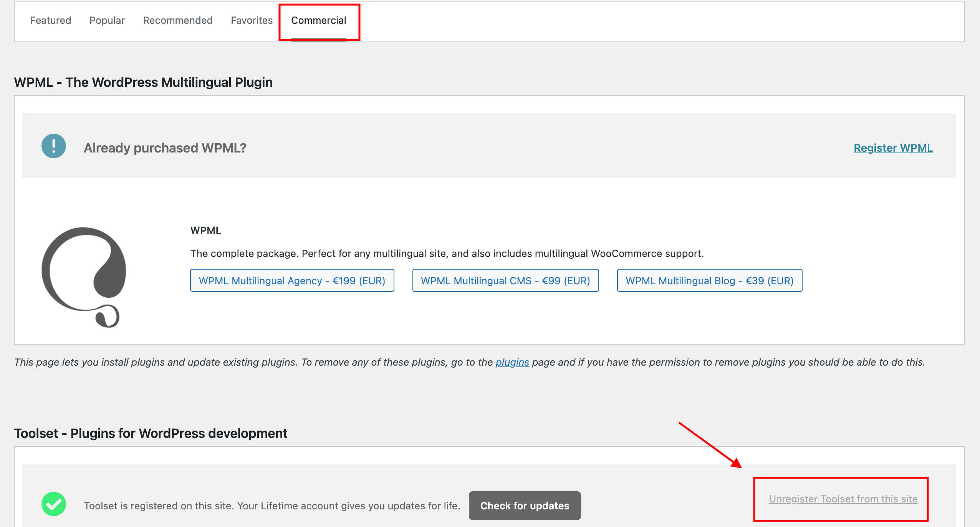Open the plugins page link
The height and width of the screenshot is (527, 980).
pyautogui.click(x=512, y=362)
